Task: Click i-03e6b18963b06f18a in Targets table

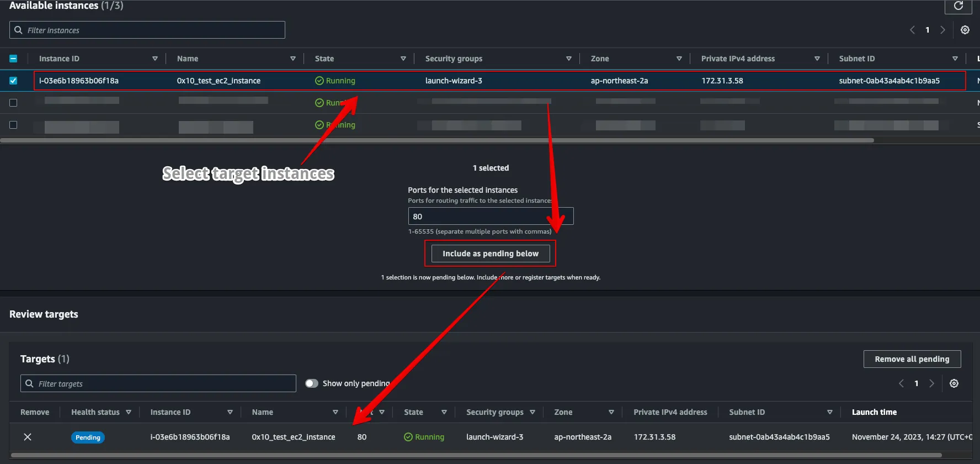Action: [x=190, y=437]
